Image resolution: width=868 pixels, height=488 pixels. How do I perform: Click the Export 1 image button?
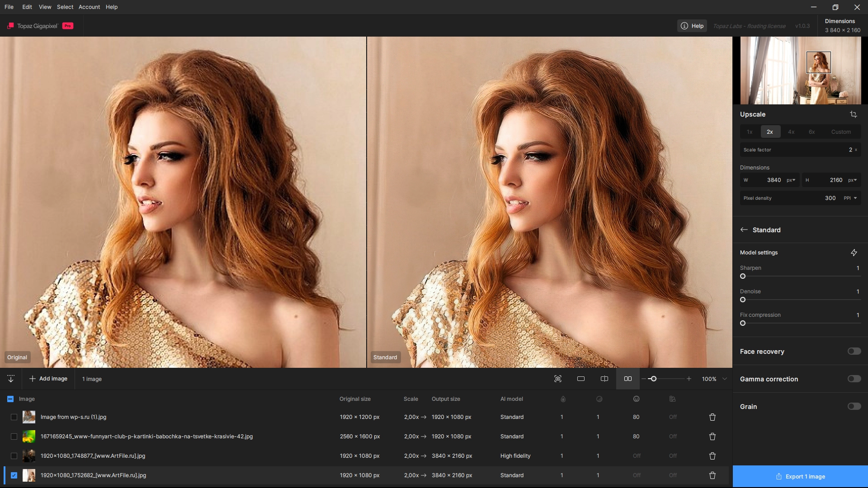[x=800, y=476]
